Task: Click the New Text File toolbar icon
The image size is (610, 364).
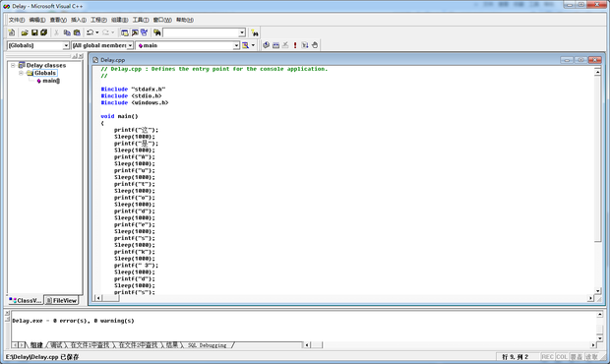Action: pos(12,32)
